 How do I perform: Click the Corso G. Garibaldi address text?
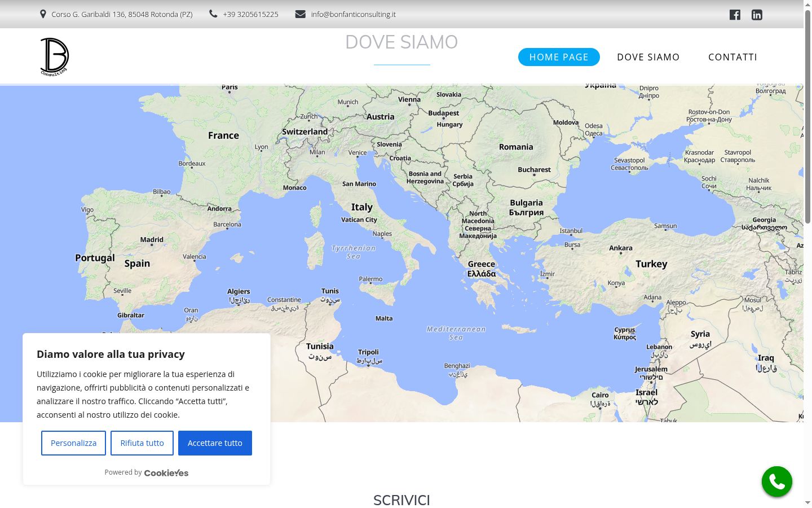122,14
